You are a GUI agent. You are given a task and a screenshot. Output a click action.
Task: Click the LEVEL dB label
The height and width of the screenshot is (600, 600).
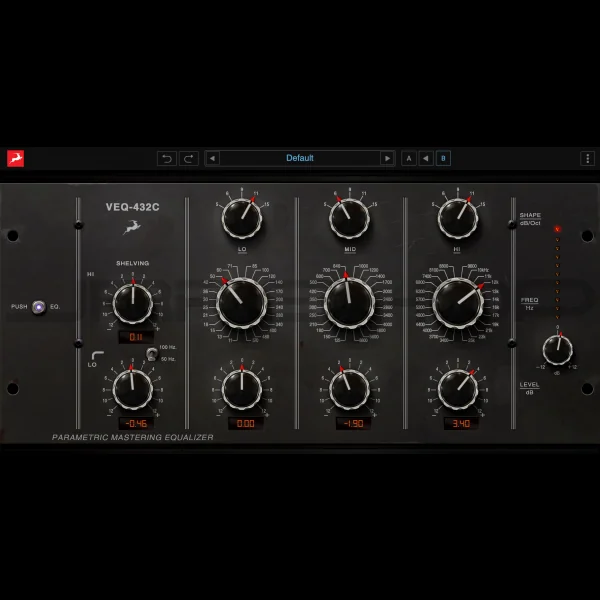530,388
